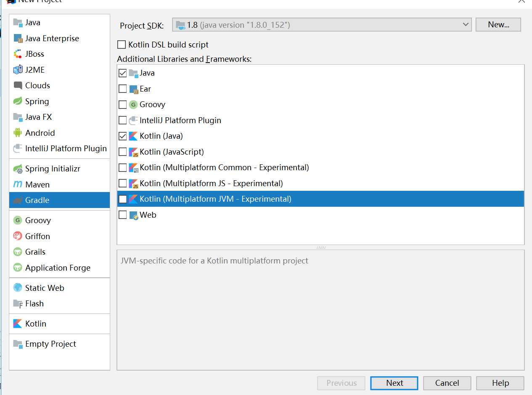532x395 pixels.
Task: Click the Previous button
Action: pos(341,383)
